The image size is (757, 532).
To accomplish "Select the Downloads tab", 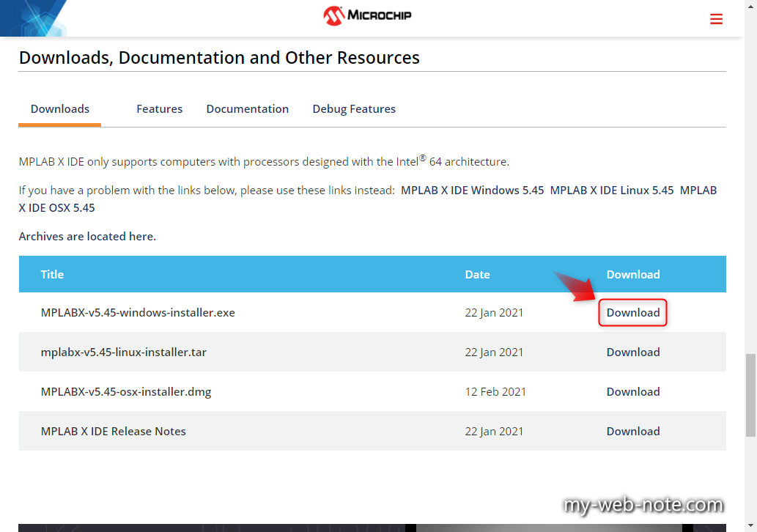I will pyautogui.click(x=60, y=109).
